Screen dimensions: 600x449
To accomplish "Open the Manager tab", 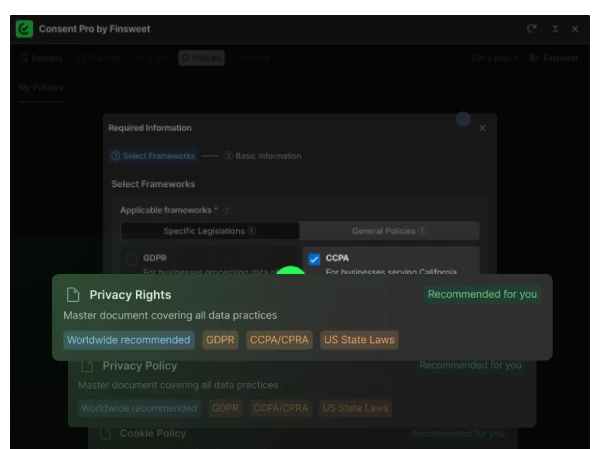I will (100, 58).
